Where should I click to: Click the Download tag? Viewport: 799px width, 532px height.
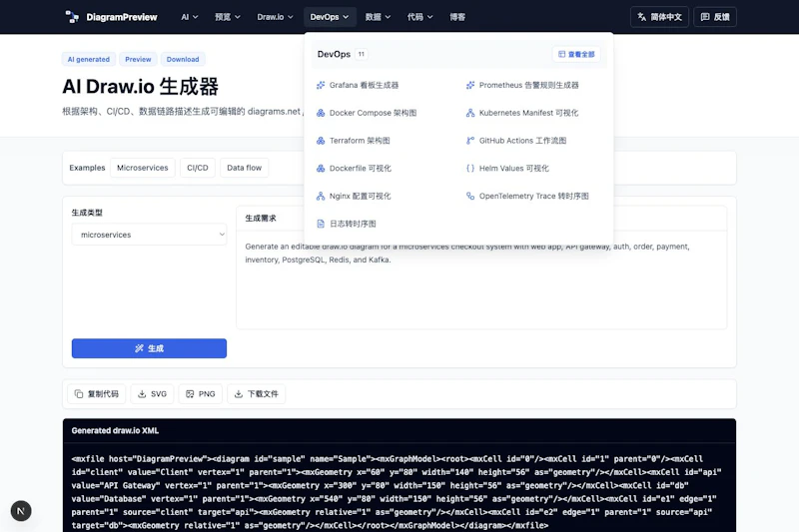(x=183, y=59)
